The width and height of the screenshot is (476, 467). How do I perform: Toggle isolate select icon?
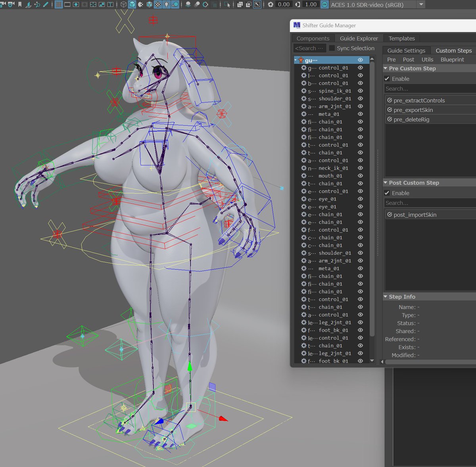click(228, 4)
